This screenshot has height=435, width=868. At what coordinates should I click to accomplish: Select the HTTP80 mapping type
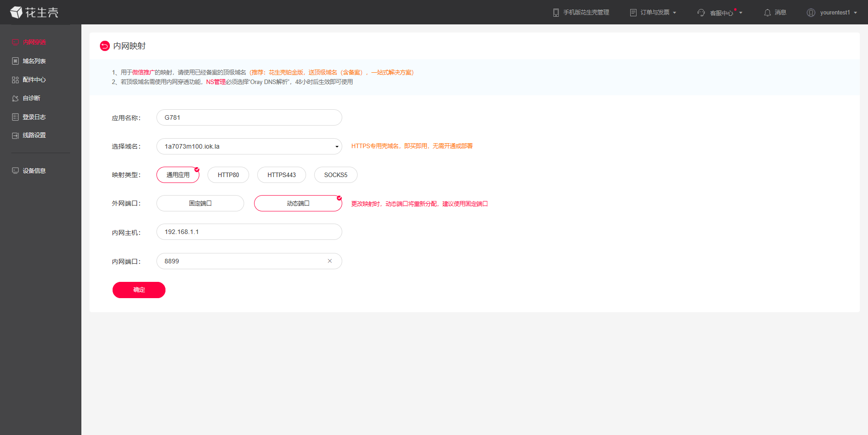coord(228,175)
